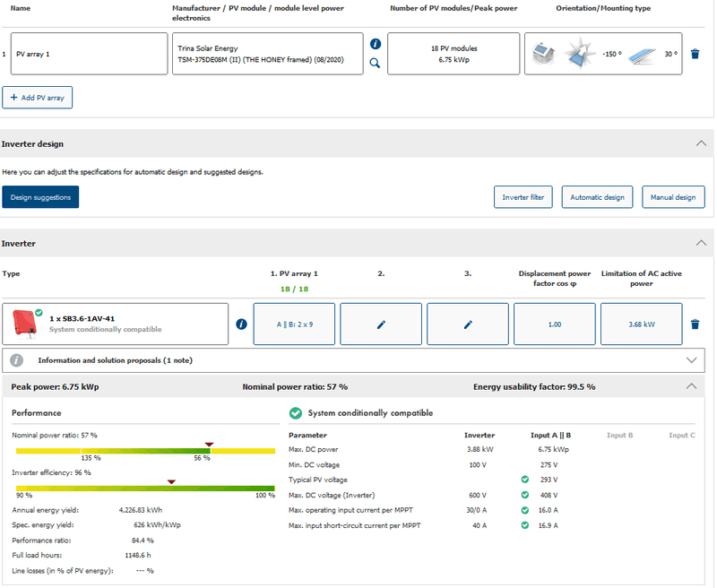Collapse the Inverter section chevron
717x588 pixels.
(701, 243)
